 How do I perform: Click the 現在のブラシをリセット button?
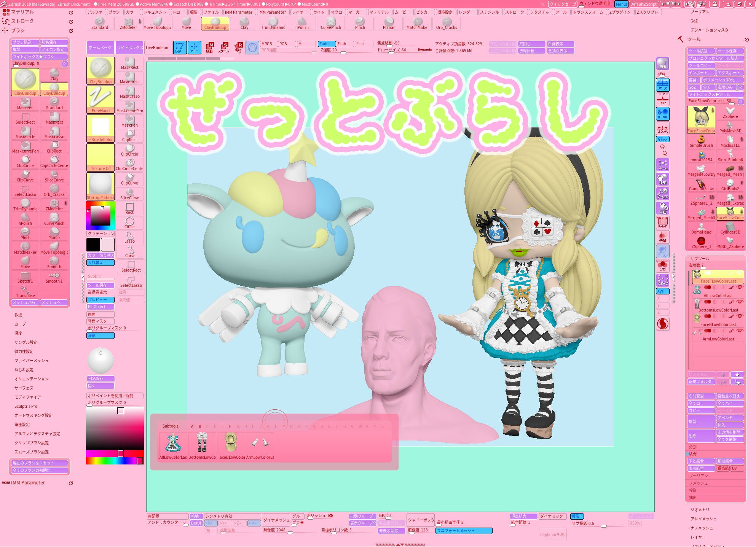(x=40, y=463)
